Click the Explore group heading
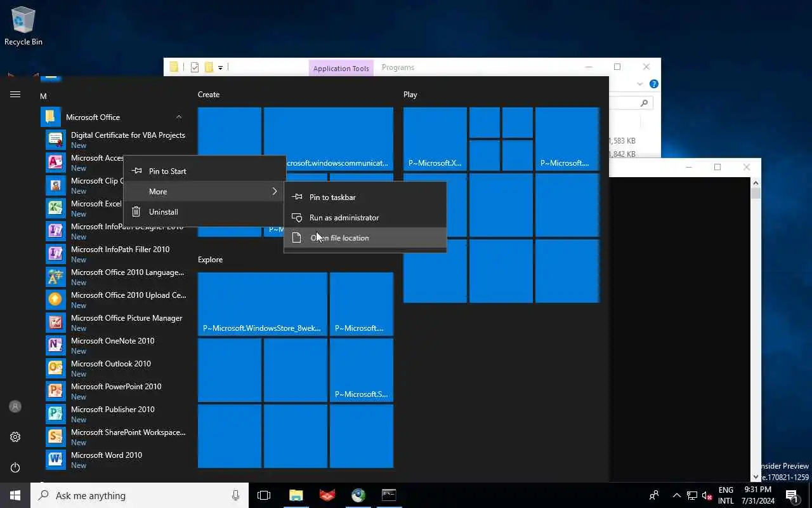The image size is (812, 508). (210, 260)
